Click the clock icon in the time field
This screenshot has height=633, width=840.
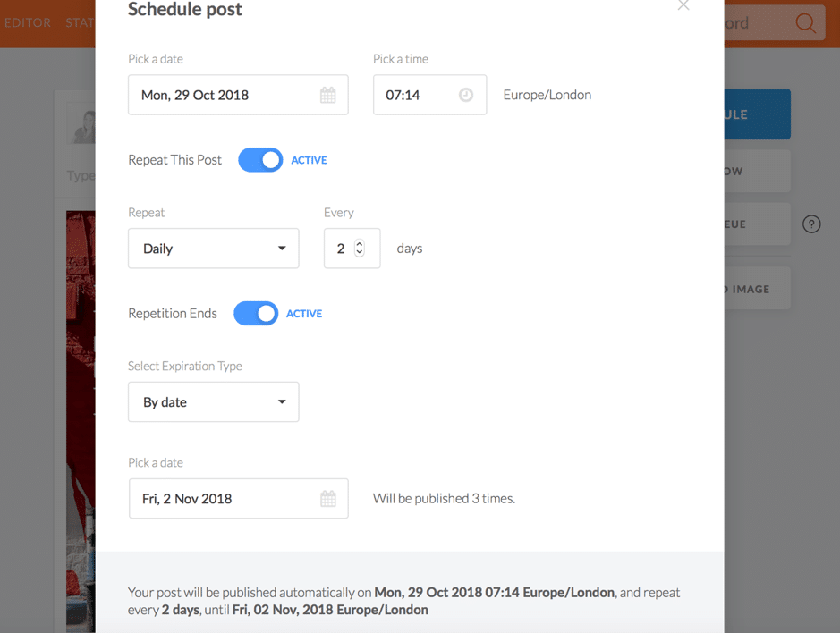point(466,95)
